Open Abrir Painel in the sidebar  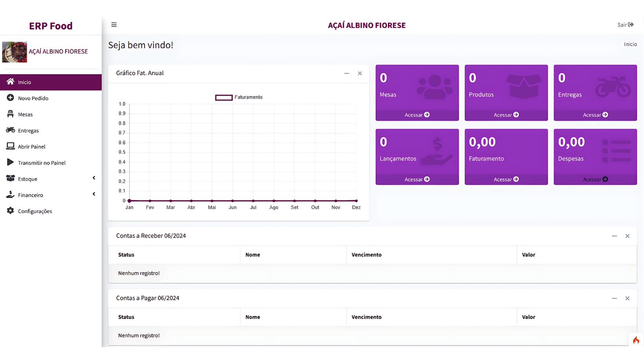(x=31, y=147)
